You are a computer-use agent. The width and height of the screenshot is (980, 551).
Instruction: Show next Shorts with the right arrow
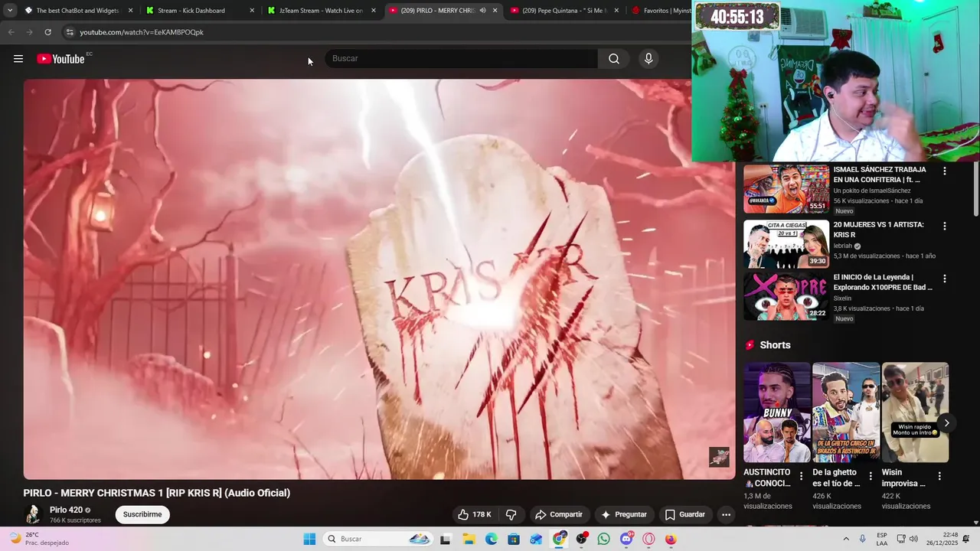[946, 423]
